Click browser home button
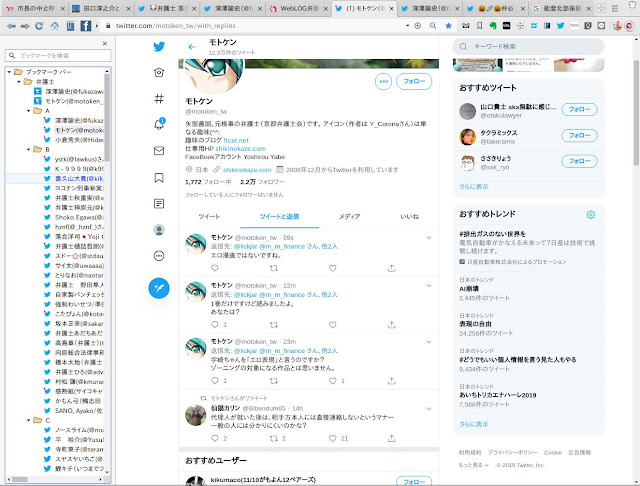640x486 pixels. click(x=54, y=26)
